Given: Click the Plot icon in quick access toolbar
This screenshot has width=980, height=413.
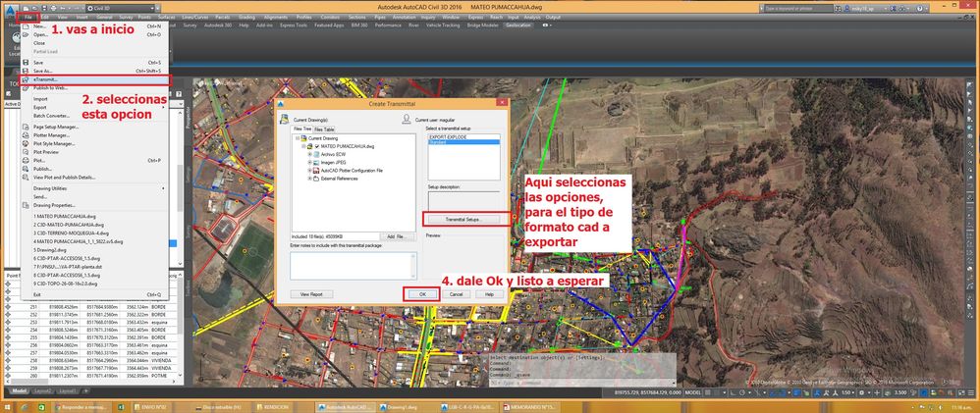Looking at the screenshot, I should [52, 8].
